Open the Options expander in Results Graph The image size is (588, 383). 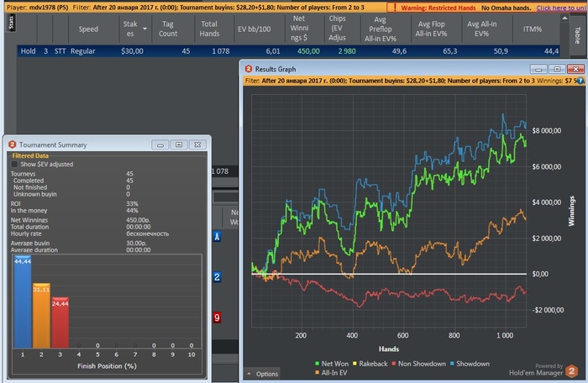point(262,374)
